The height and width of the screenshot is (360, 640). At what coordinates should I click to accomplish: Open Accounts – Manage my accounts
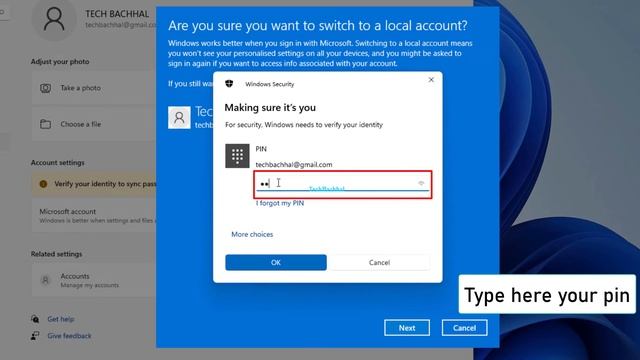(94, 280)
